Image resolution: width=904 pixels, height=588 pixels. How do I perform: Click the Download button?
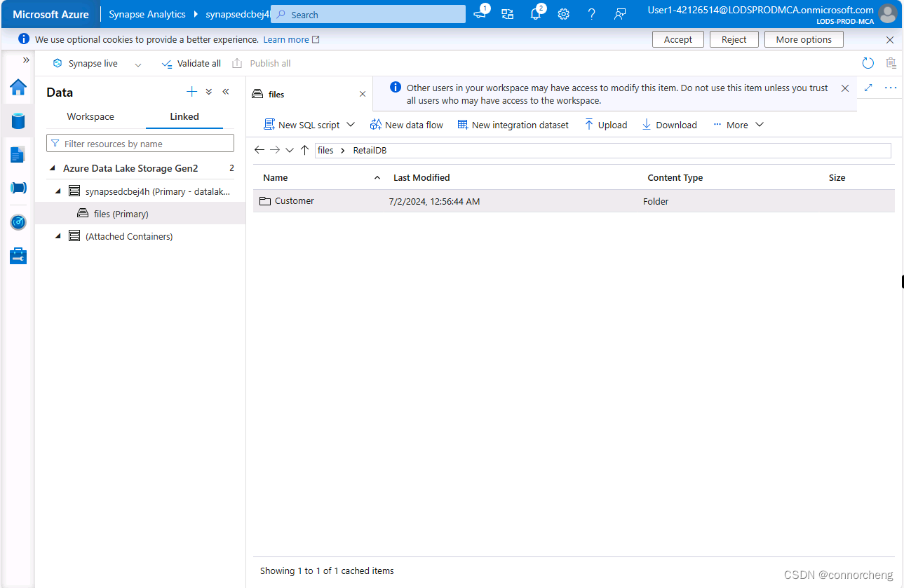coord(669,125)
